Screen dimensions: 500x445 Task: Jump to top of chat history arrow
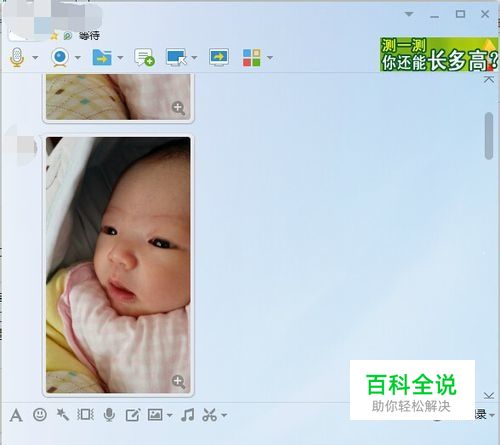point(489,79)
